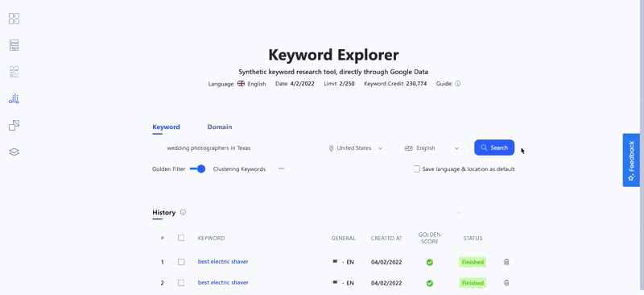Open the United States location dropdown

point(356,148)
